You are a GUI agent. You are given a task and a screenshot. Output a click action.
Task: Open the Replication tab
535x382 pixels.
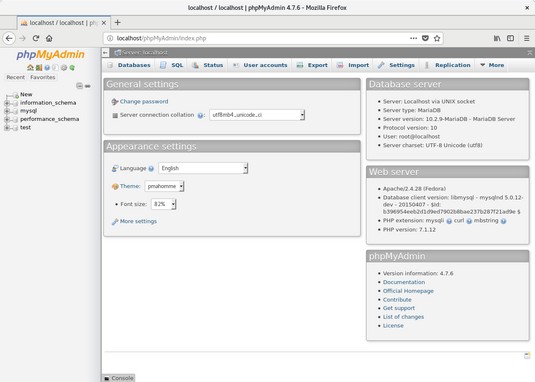(447, 65)
